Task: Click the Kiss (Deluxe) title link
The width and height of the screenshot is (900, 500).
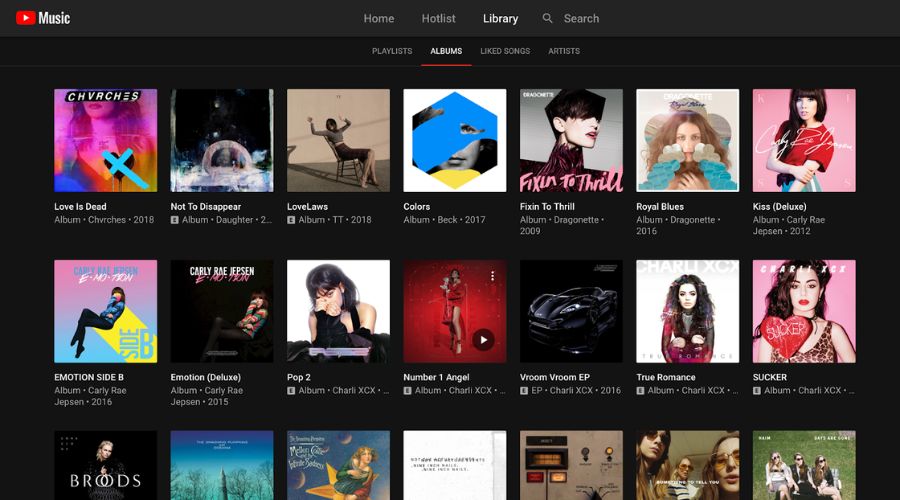Action: coord(779,207)
